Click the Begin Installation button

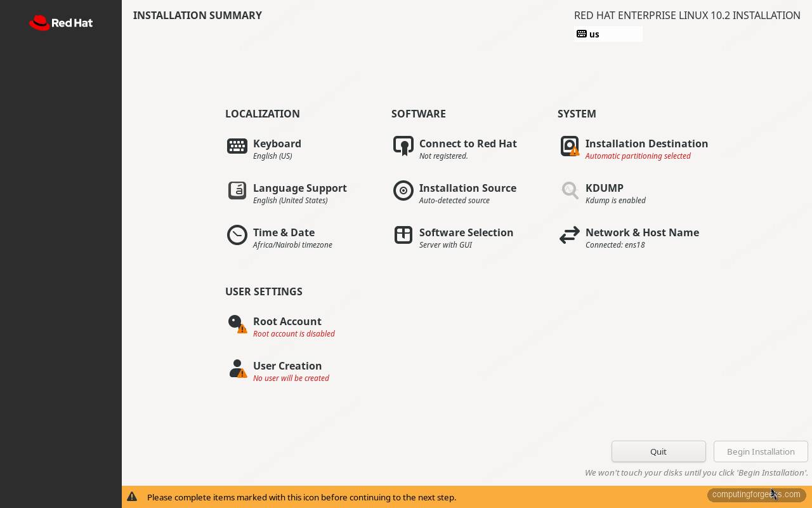pyautogui.click(x=761, y=451)
